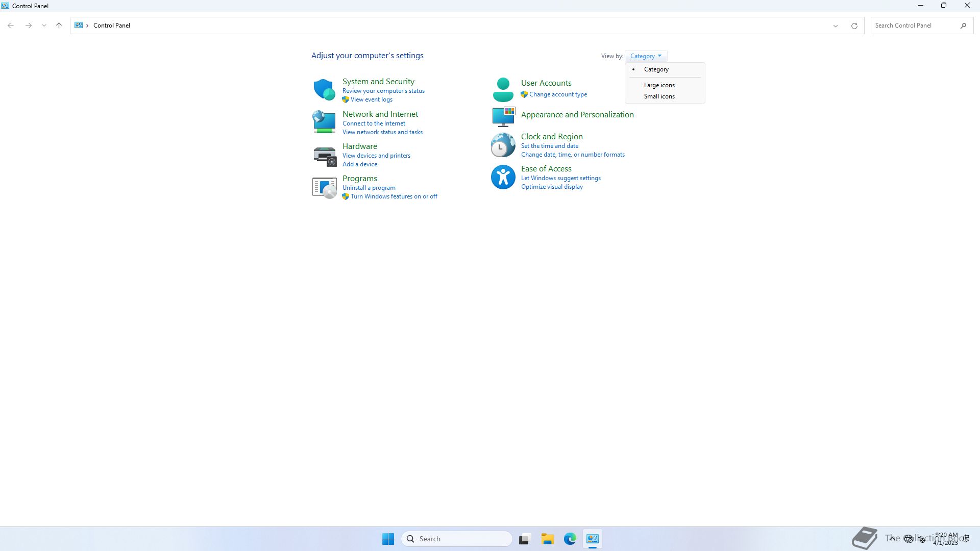Click Optimize visual display
This screenshot has height=551, width=980.
coord(552,187)
